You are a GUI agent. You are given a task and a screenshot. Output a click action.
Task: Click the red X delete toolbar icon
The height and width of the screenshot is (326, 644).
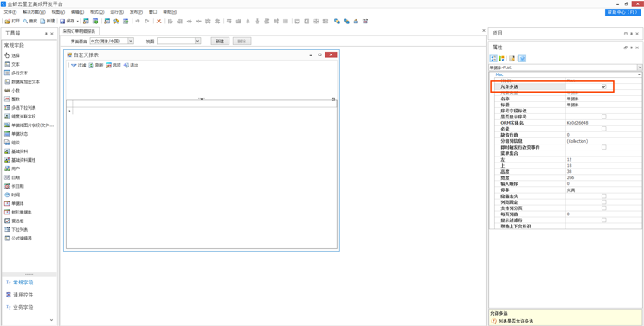(x=158, y=21)
